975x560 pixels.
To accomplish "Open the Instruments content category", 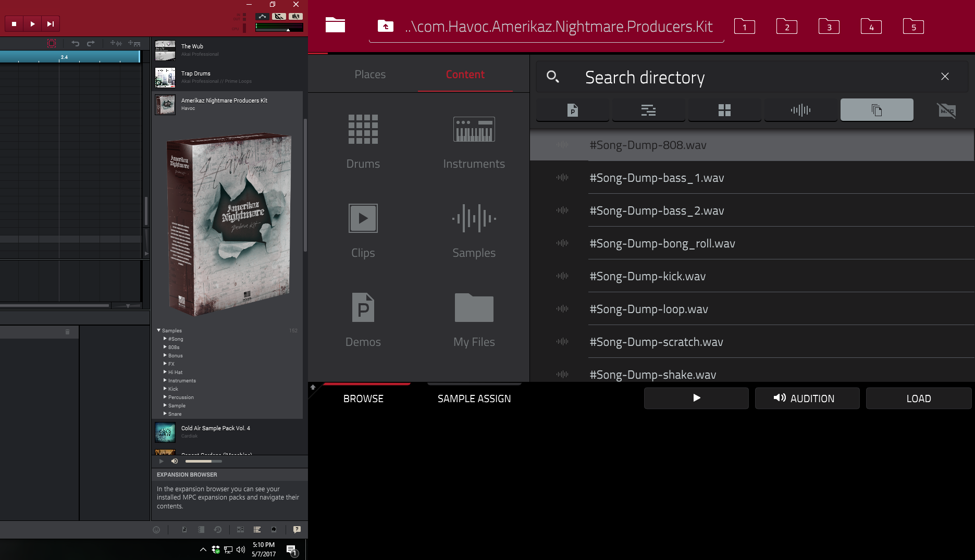I will point(474,142).
